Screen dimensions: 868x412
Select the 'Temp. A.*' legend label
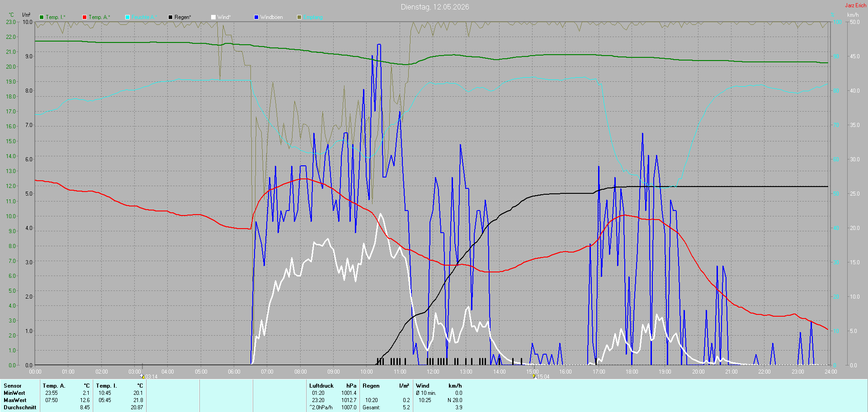[x=99, y=17]
